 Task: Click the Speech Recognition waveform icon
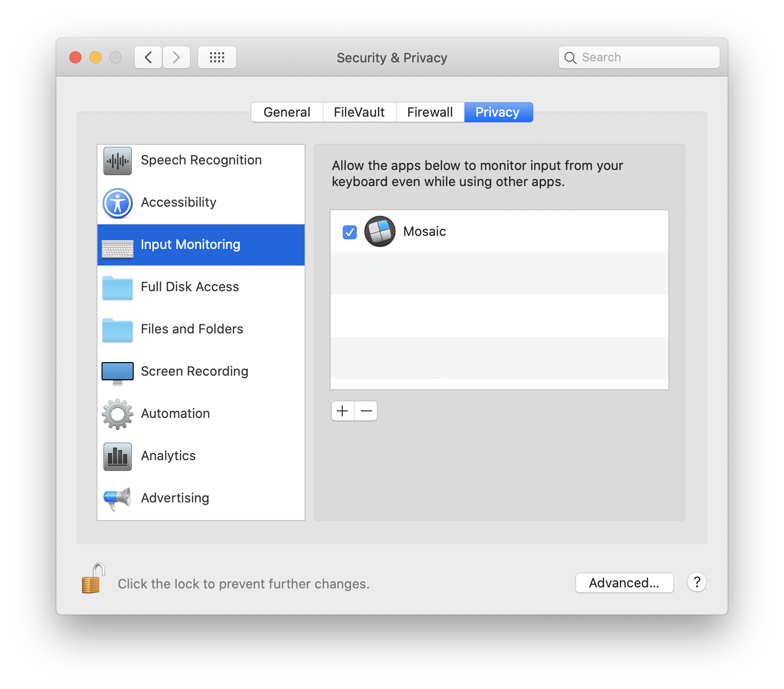coord(118,161)
